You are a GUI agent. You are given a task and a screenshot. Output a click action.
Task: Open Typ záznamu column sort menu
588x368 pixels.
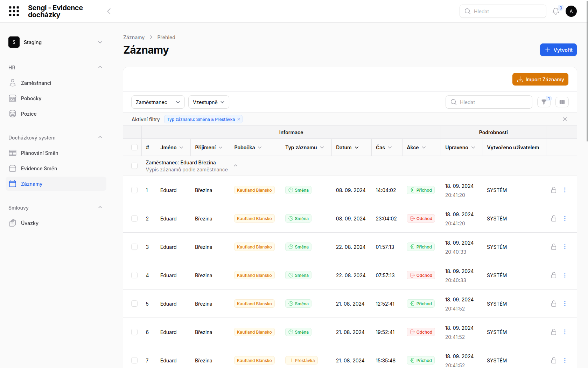322,148
